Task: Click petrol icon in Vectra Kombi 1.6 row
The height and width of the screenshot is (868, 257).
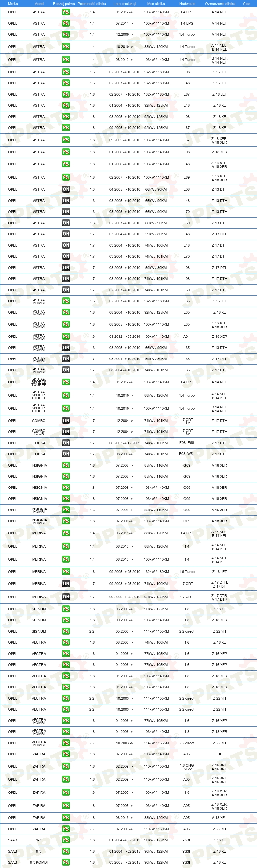Action: [66, 720]
